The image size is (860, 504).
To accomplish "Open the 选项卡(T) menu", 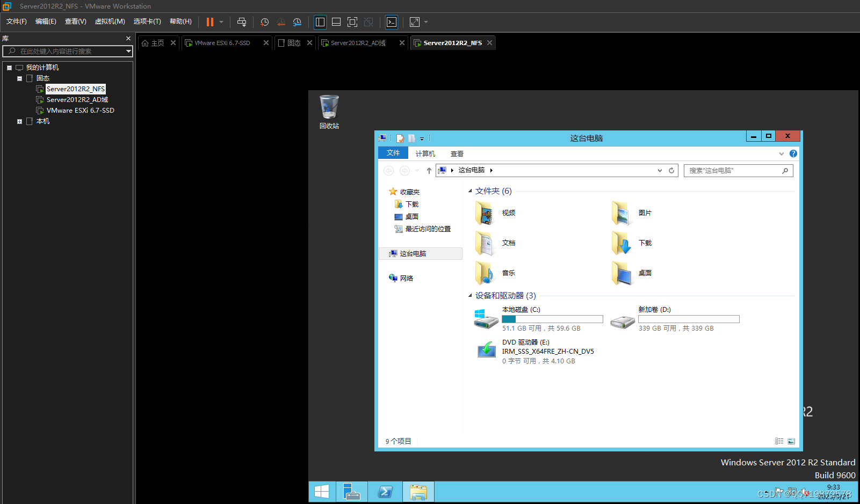I will 147,21.
